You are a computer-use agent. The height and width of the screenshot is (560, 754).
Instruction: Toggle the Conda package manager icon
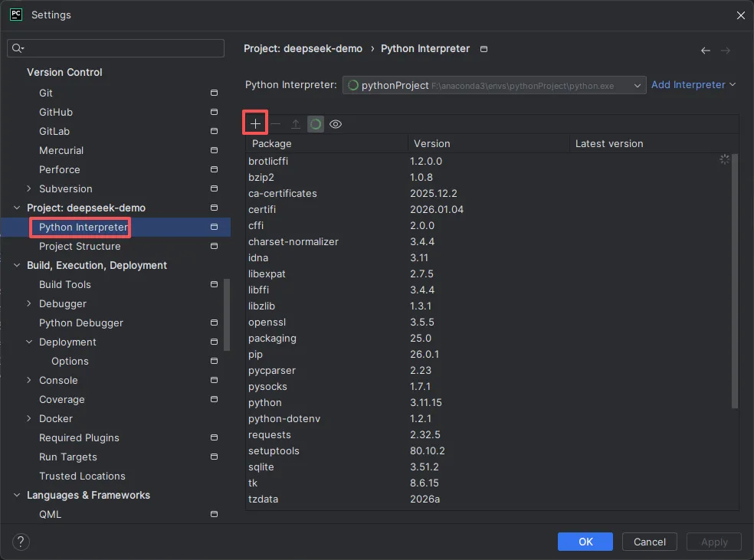(316, 124)
